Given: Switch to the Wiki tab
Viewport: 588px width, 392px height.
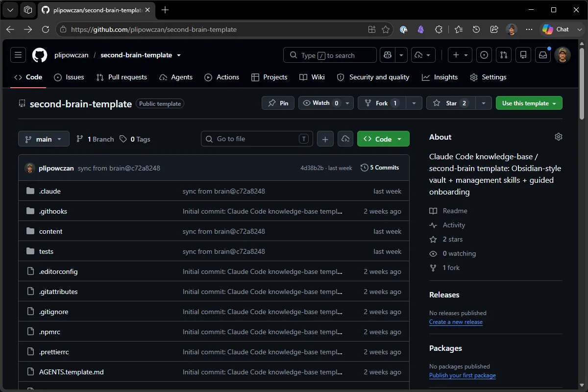Looking at the screenshot, I should [x=312, y=77].
